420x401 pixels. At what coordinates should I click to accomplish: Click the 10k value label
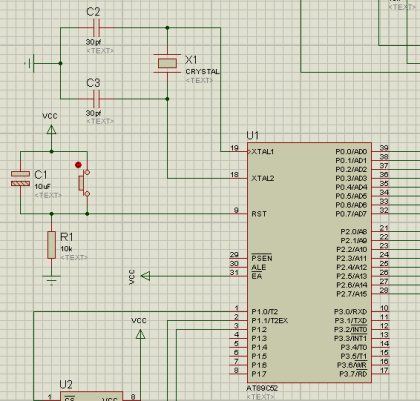tap(66, 249)
